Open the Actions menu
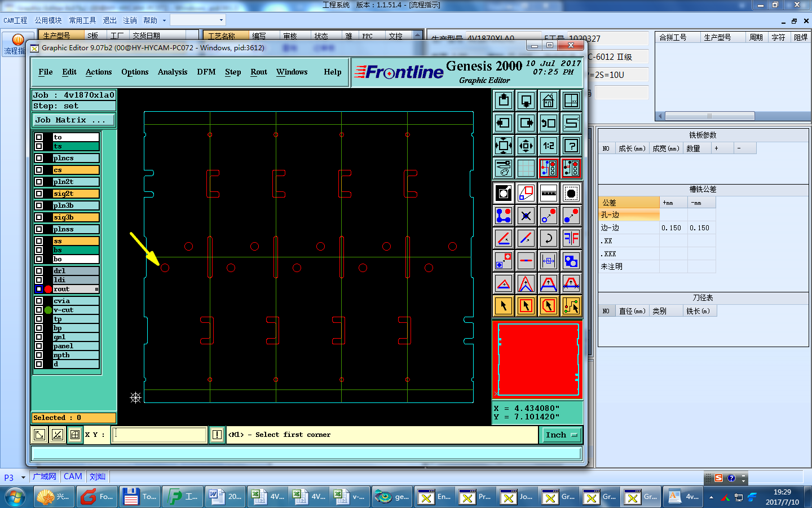This screenshot has width=812, height=508. [x=99, y=72]
